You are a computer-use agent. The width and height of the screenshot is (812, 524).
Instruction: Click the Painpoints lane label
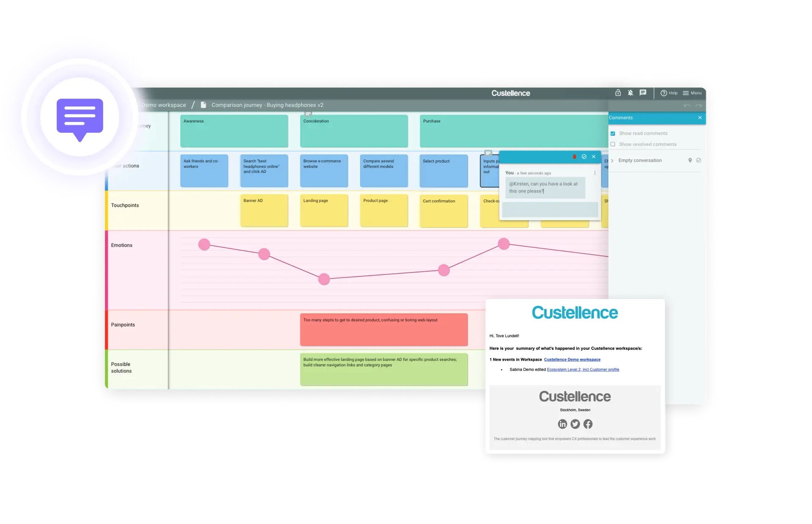point(123,324)
